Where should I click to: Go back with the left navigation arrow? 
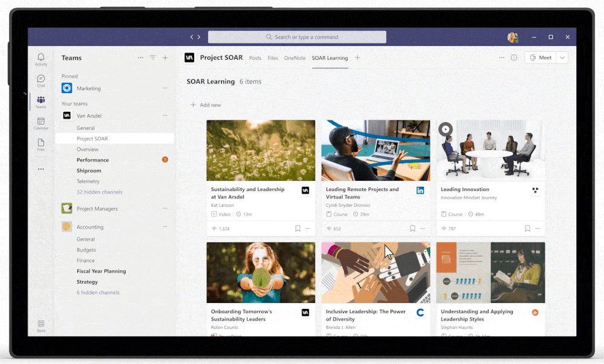tap(192, 37)
